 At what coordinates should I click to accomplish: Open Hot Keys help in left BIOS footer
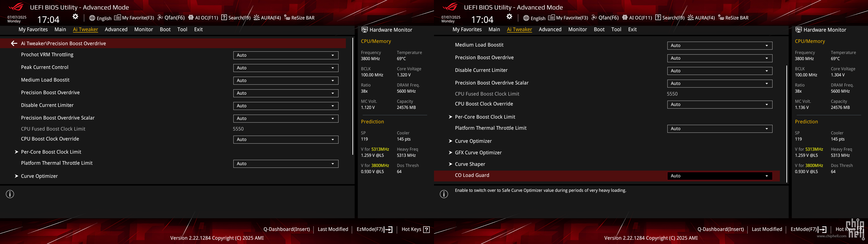[415, 229]
